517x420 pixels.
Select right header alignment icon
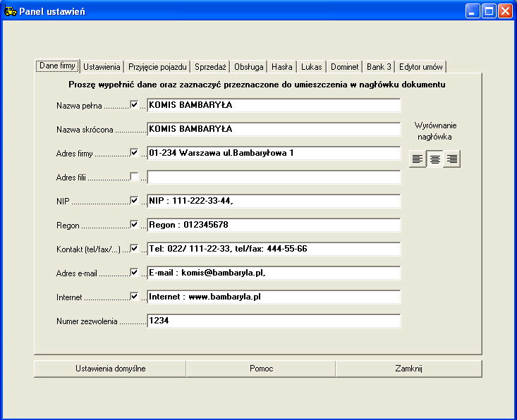[452, 159]
